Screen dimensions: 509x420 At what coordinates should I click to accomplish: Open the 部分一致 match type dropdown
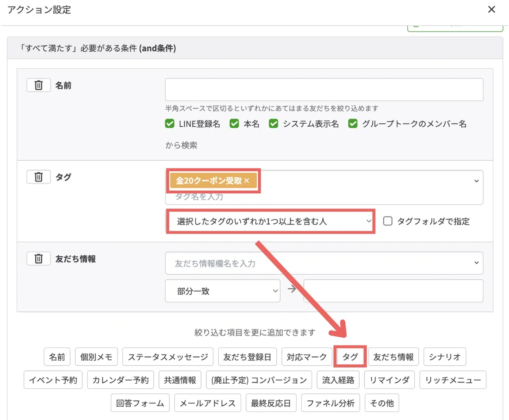223,291
